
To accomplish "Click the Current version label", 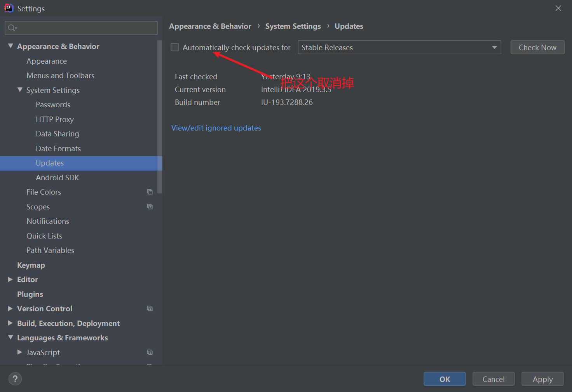I will click(x=200, y=89).
